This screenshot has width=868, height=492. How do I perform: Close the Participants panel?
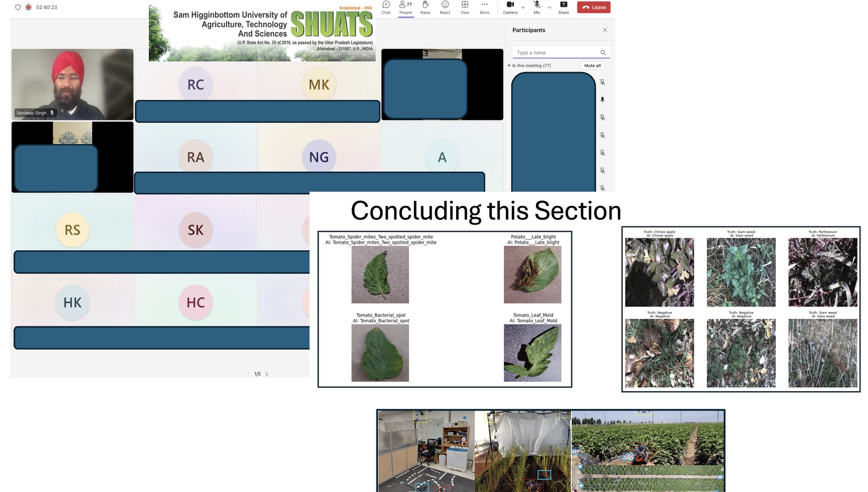tap(605, 30)
